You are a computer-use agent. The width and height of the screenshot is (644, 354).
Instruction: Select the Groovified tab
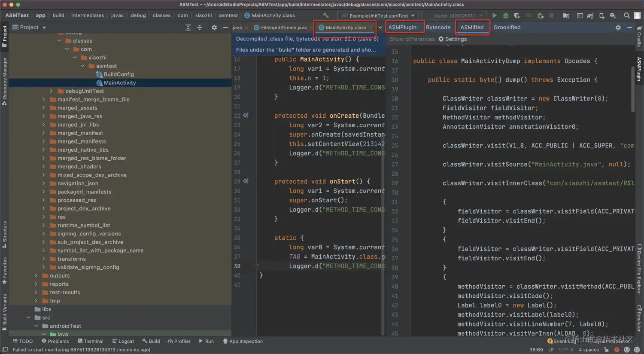pyautogui.click(x=507, y=27)
